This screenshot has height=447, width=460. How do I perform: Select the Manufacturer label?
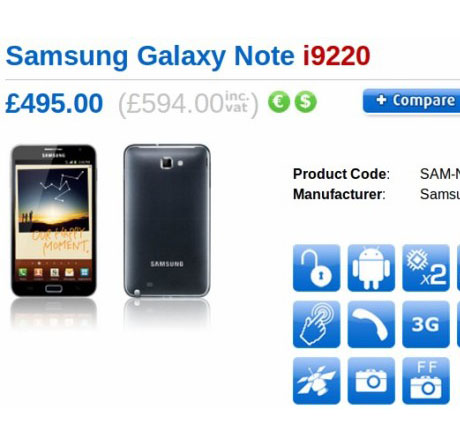339,194
